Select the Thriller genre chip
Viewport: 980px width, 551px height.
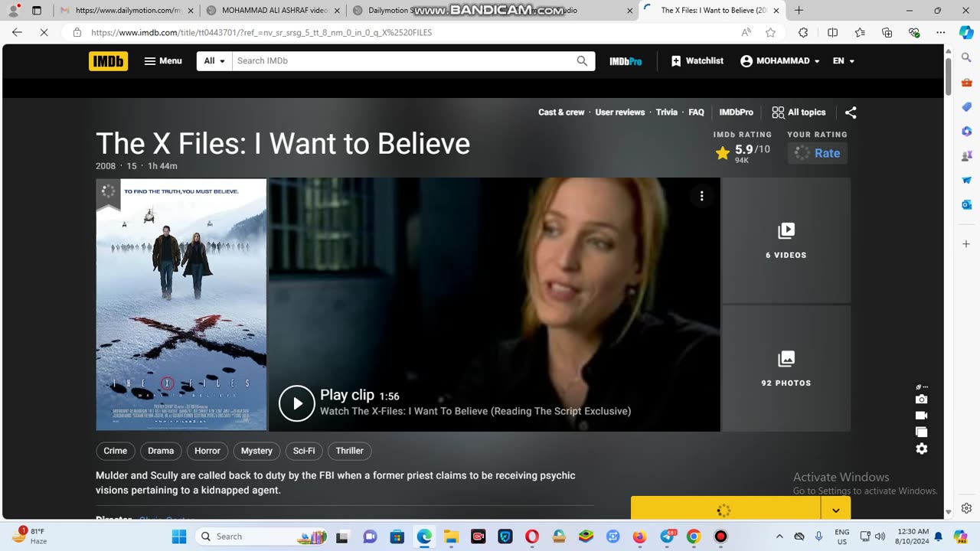coord(349,451)
